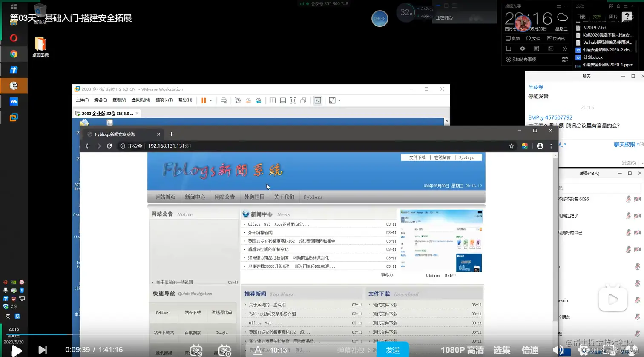
Task: Click browser back arrow
Action: (88, 146)
